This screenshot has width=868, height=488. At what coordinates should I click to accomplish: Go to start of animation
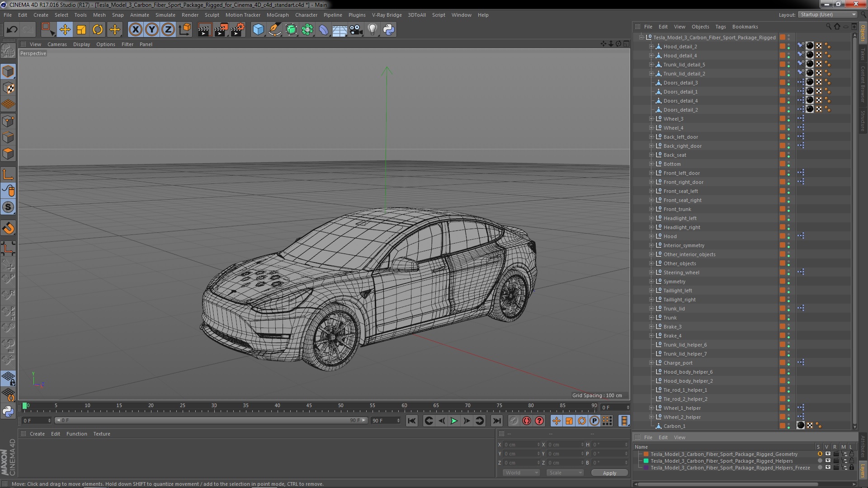[411, 421]
